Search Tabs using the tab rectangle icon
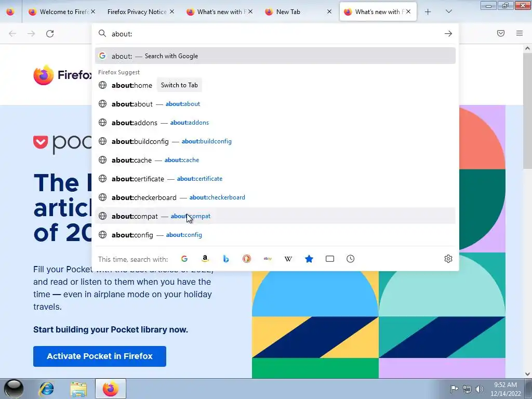The height and width of the screenshot is (399, 532). [330, 259]
